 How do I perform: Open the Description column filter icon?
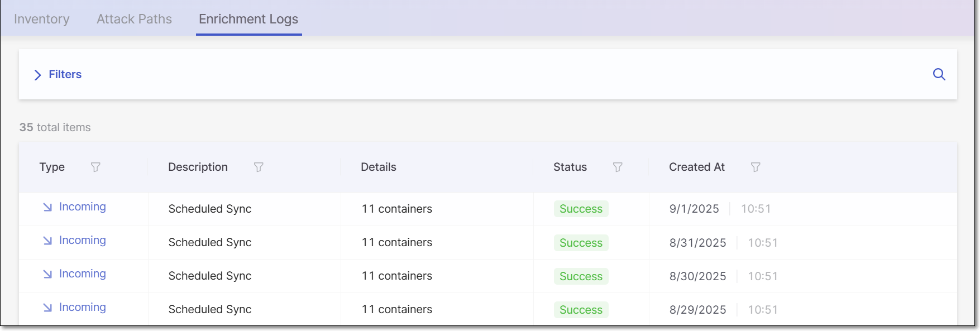pyautogui.click(x=259, y=167)
